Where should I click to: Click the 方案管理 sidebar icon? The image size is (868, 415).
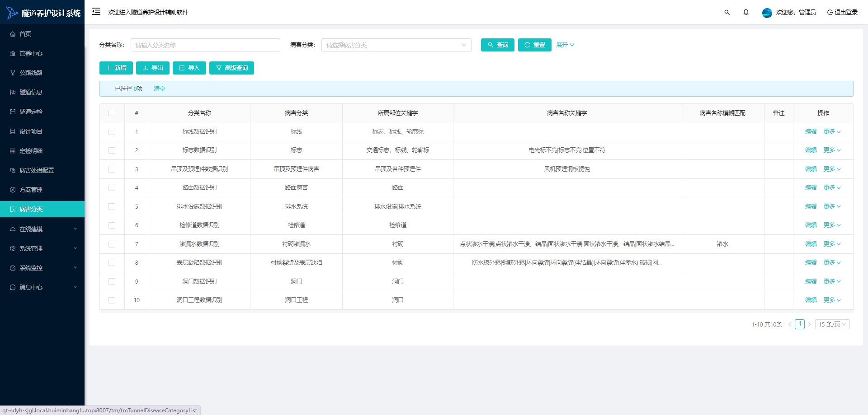(13, 190)
